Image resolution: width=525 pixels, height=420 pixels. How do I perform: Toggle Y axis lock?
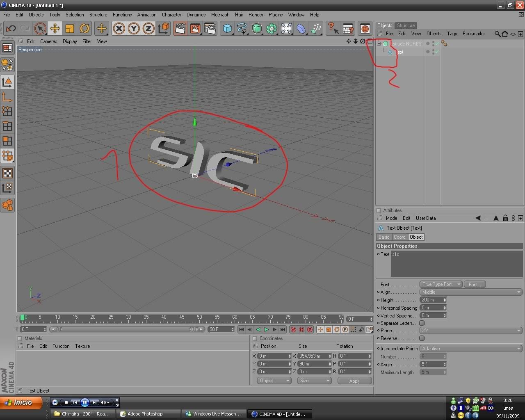pyautogui.click(x=134, y=28)
